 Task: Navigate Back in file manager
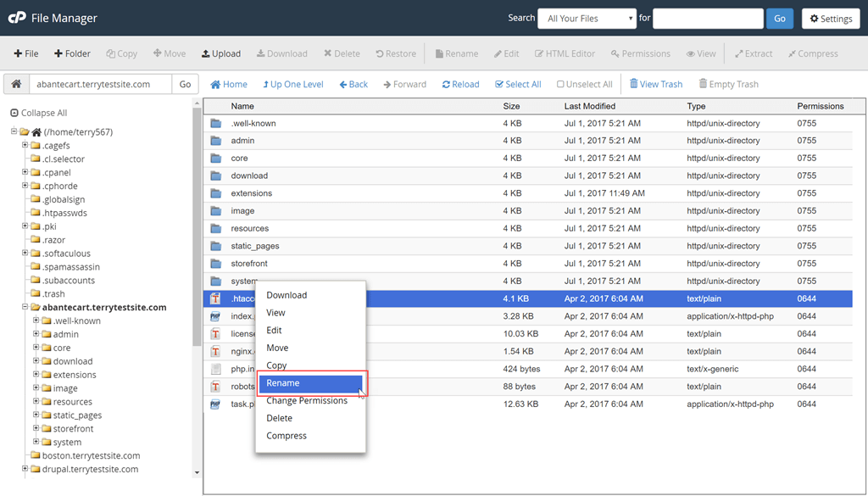pos(353,84)
